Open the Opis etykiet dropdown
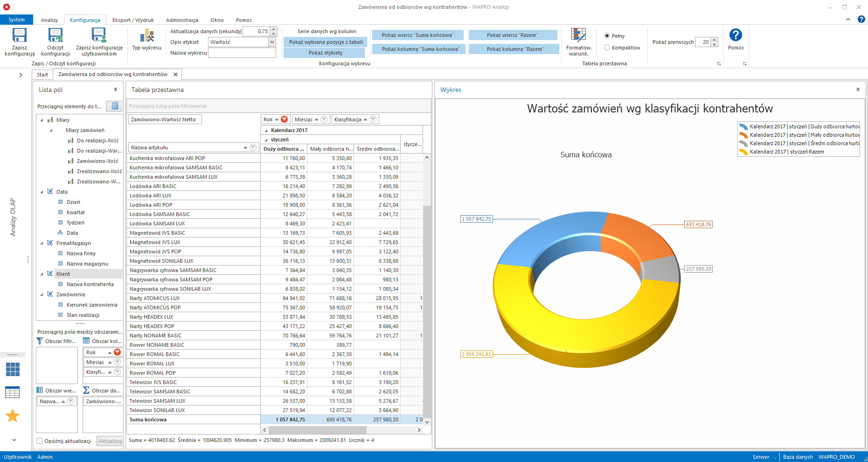This screenshot has width=868, height=462. pyautogui.click(x=272, y=42)
